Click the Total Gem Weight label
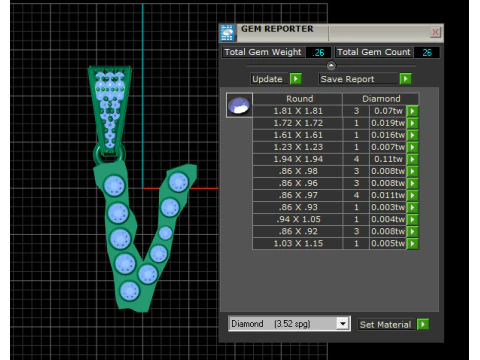Viewport: 480px width, 360px height. pos(263,52)
